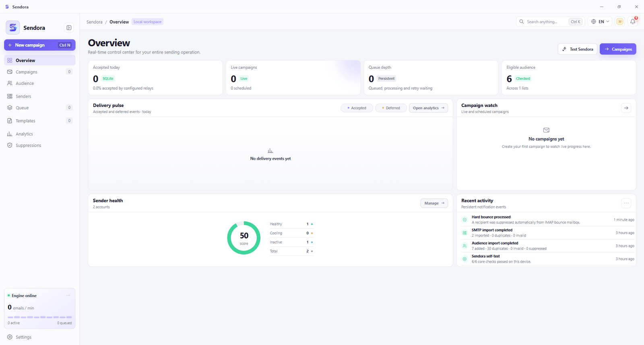Click Manage in Sender health
Screen dimensions: 644x345
tap(434, 203)
